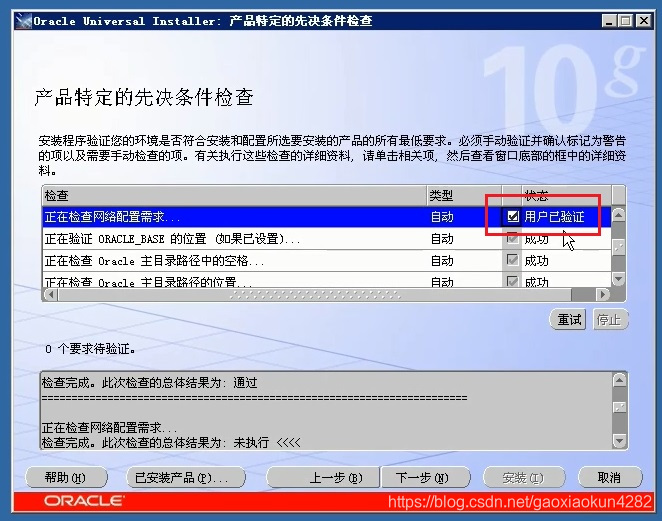Screen dimensions: 662x521
Task: Click the 检查 column header
Action: [234, 195]
